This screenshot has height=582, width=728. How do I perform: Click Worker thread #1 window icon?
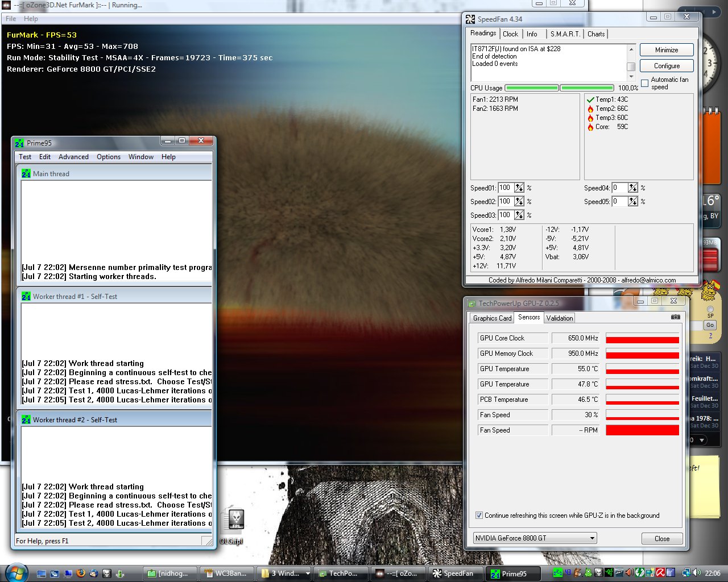26,296
